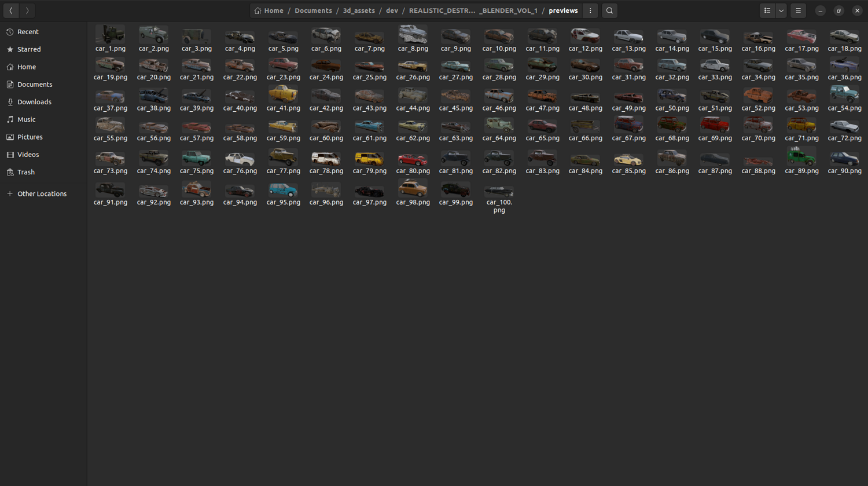Open Videos in the sidebar
The image size is (868, 486).
43,155
